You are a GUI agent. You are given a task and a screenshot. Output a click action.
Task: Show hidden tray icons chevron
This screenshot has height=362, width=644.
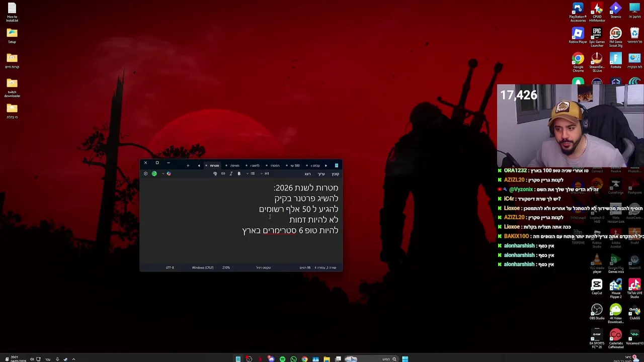tap(73, 359)
